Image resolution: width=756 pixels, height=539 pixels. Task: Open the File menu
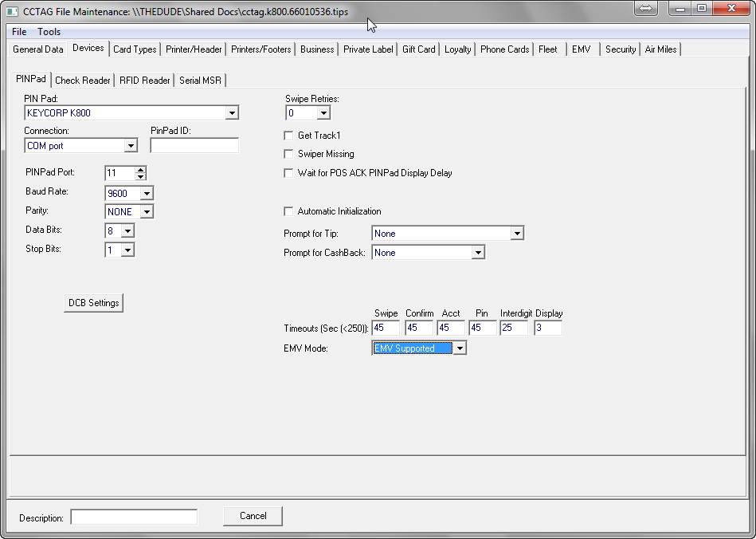pos(19,32)
